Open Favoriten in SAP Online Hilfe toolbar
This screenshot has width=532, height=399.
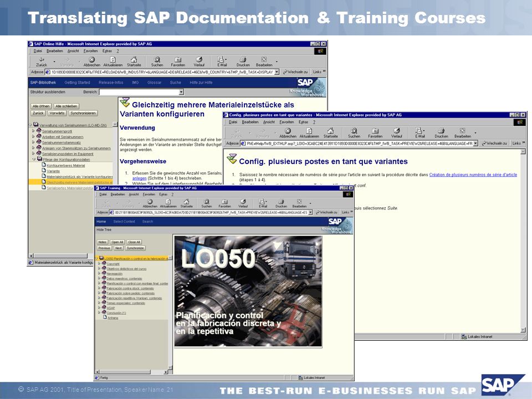178,62
